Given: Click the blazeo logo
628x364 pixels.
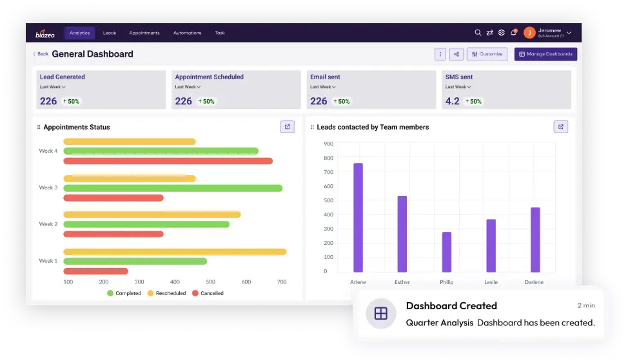Looking at the screenshot, I should [44, 34].
